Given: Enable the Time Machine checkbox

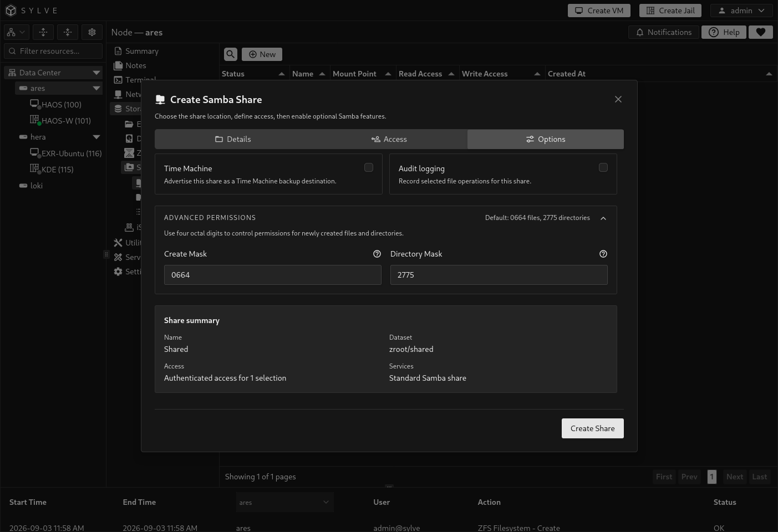Looking at the screenshot, I should pyautogui.click(x=369, y=167).
